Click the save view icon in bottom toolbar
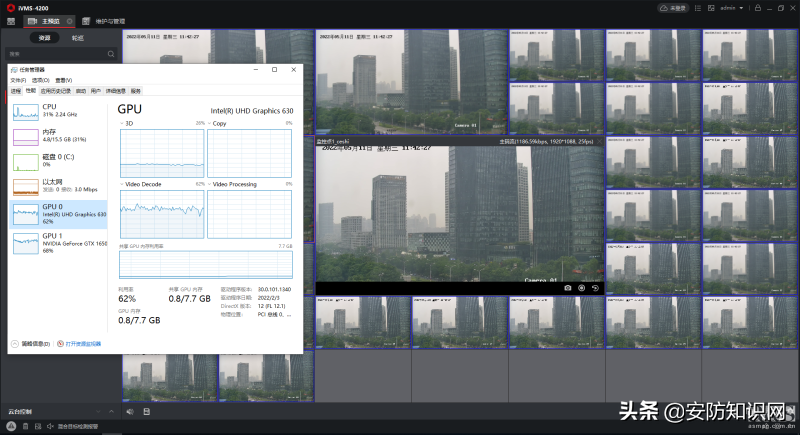The height and width of the screenshot is (435, 800). [146, 412]
